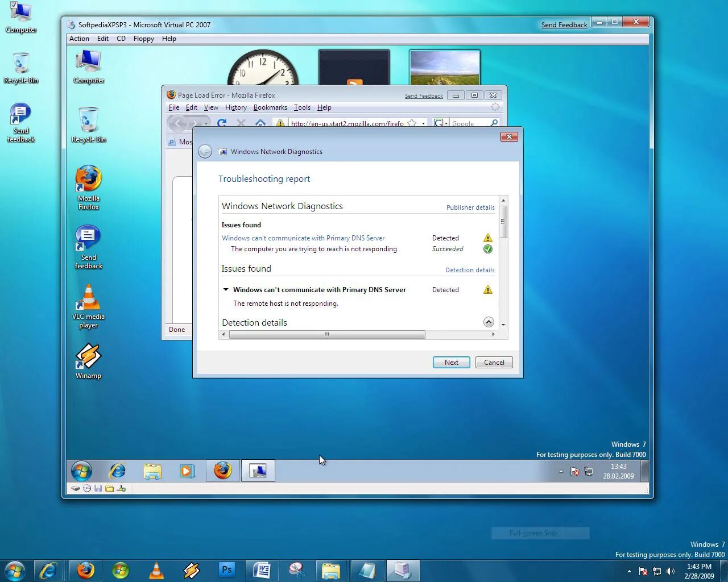Open Photoshop from the host taskbar
Image resolution: width=728 pixels, height=582 pixels.
pyautogui.click(x=227, y=570)
